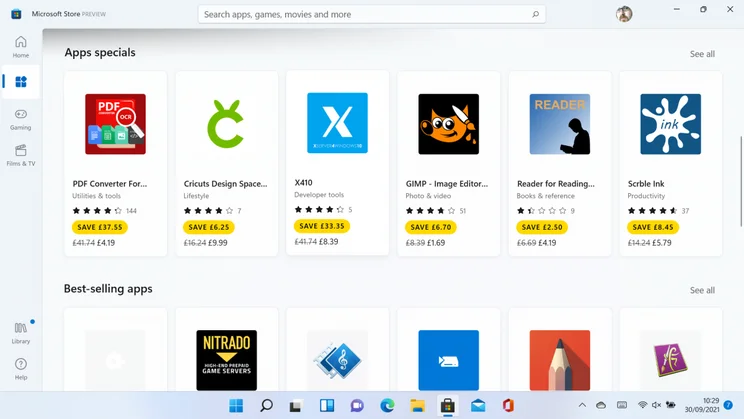The image size is (744, 419).
Task: Click See all for Apps specials
Action: [x=702, y=54]
